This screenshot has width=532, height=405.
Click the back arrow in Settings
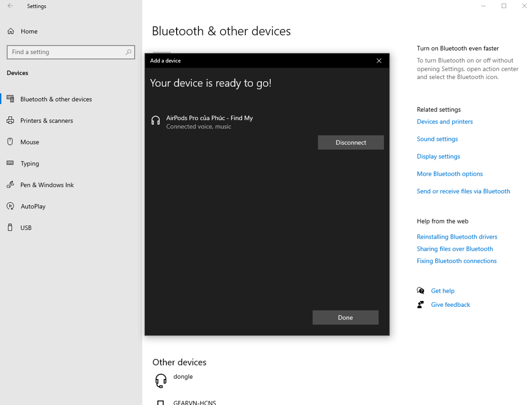point(10,6)
